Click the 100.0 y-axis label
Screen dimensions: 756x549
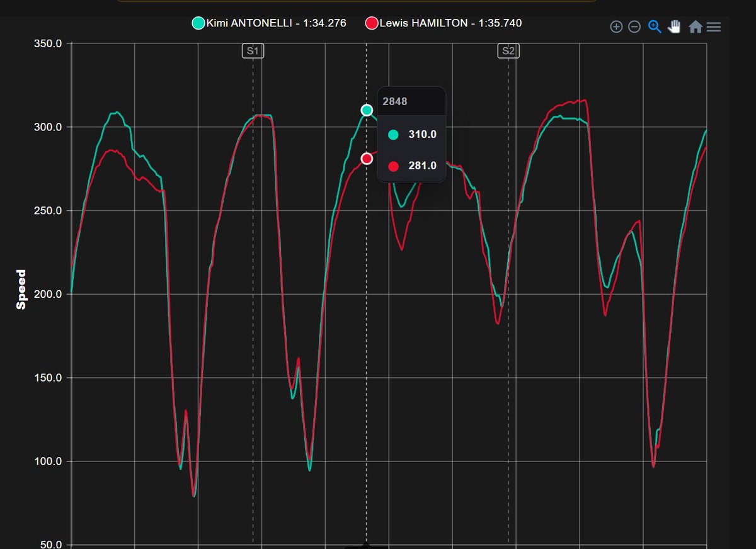[48, 461]
